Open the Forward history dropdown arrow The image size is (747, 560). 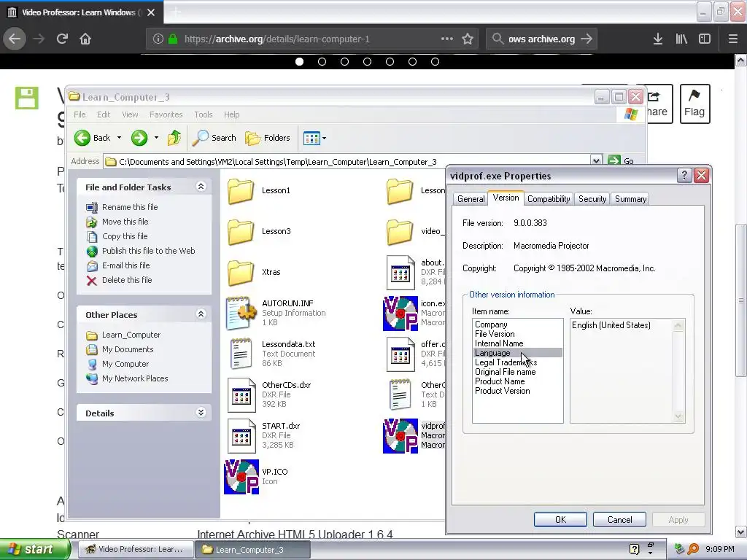coord(156,138)
